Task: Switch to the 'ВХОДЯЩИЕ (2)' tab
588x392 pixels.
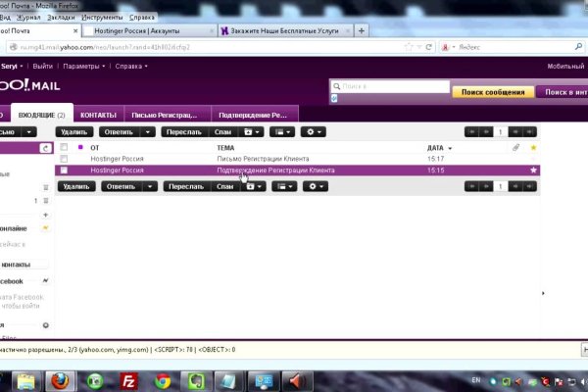Action: point(41,116)
